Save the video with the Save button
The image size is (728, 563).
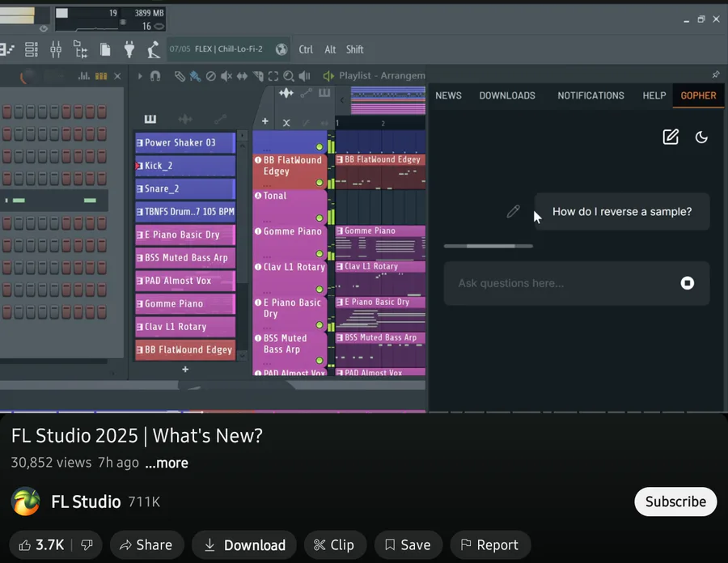(x=408, y=545)
